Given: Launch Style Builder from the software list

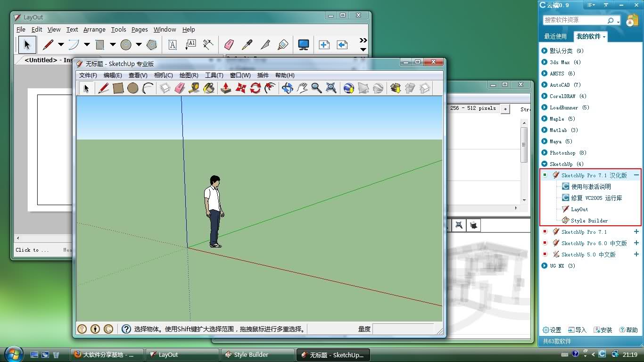Looking at the screenshot, I should tap(589, 221).
